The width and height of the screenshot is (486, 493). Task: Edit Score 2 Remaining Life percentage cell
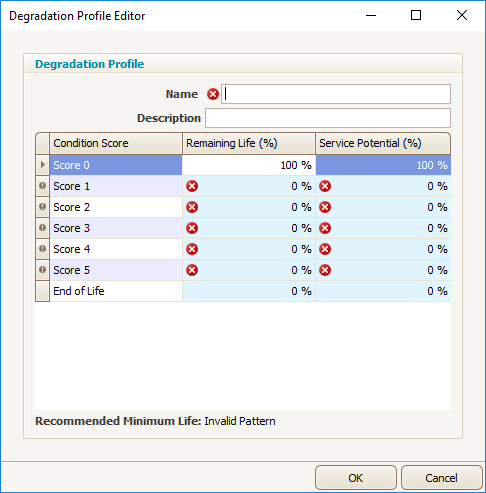[249, 207]
